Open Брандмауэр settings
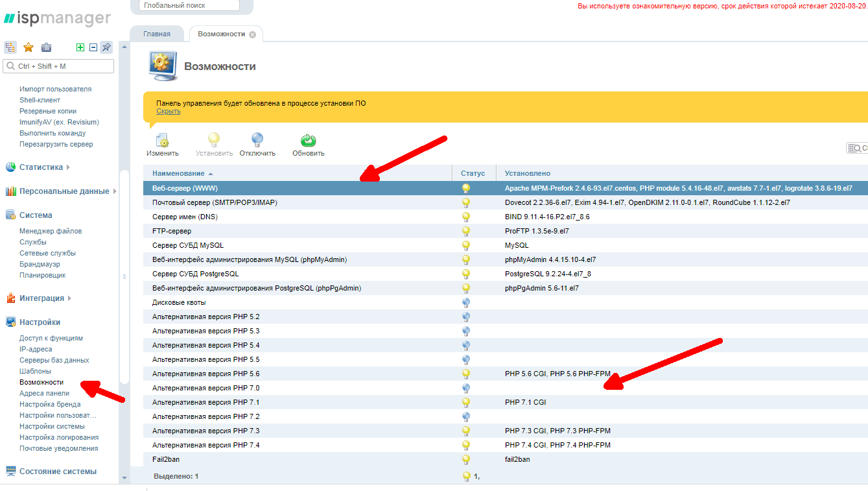 point(40,264)
